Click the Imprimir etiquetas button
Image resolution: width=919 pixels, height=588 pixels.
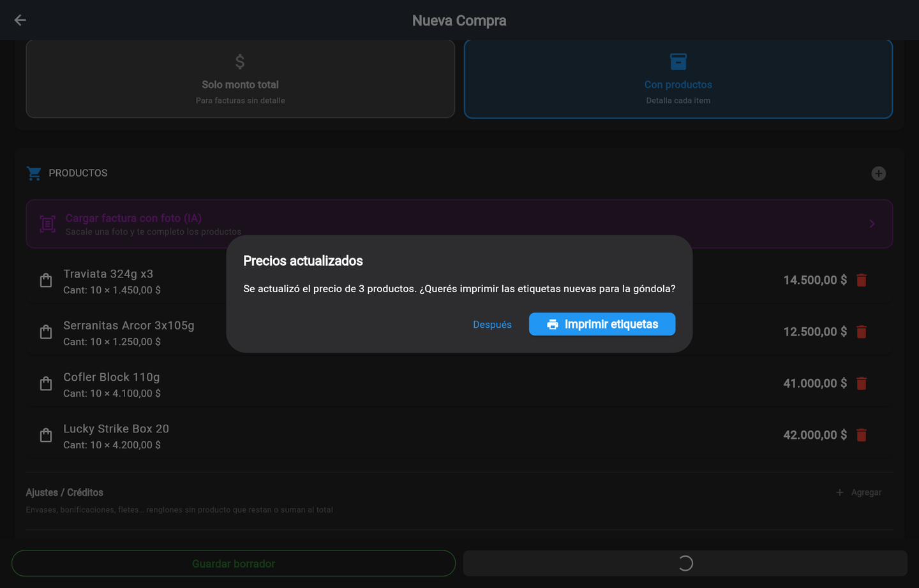[602, 324]
